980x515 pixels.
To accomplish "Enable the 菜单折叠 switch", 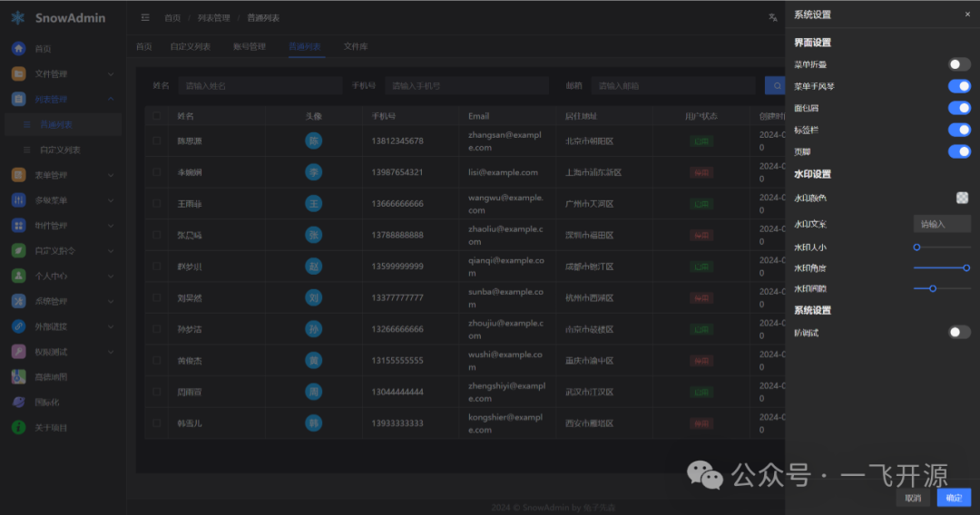I will click(959, 64).
